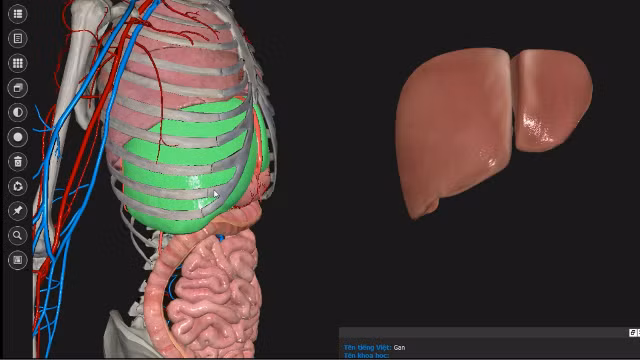Click the pushpin icon

pyautogui.click(x=18, y=211)
